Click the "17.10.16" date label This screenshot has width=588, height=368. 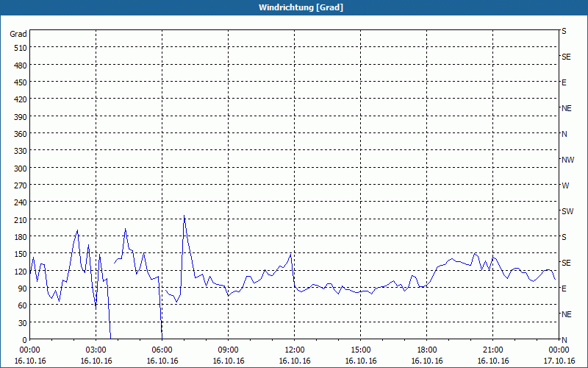pyautogui.click(x=559, y=361)
